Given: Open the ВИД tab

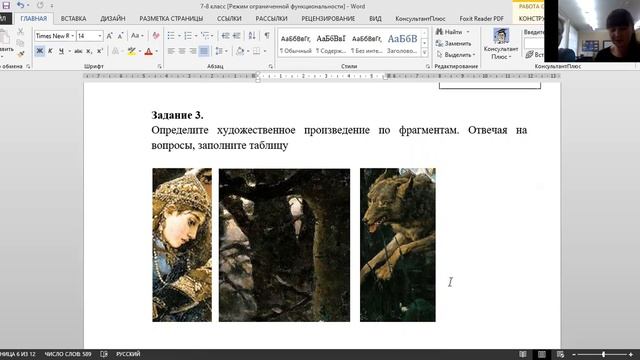Looking at the screenshot, I should (375, 19).
